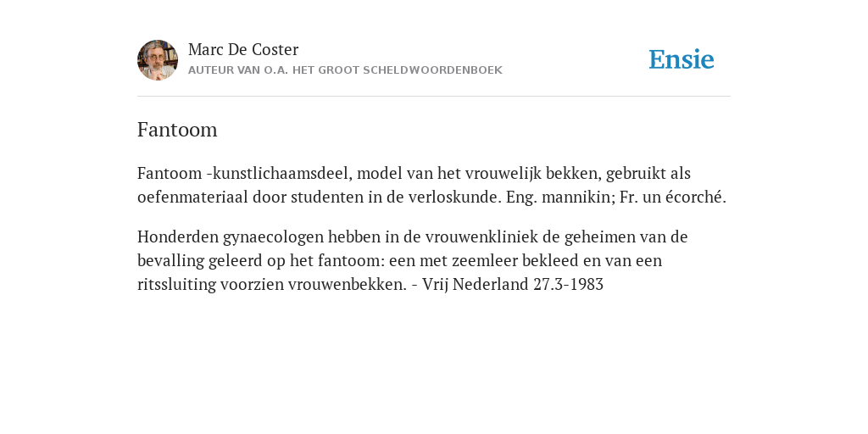Click the source 'Vrij Nederland' citation
The width and height of the screenshot is (868, 434).
click(x=475, y=285)
